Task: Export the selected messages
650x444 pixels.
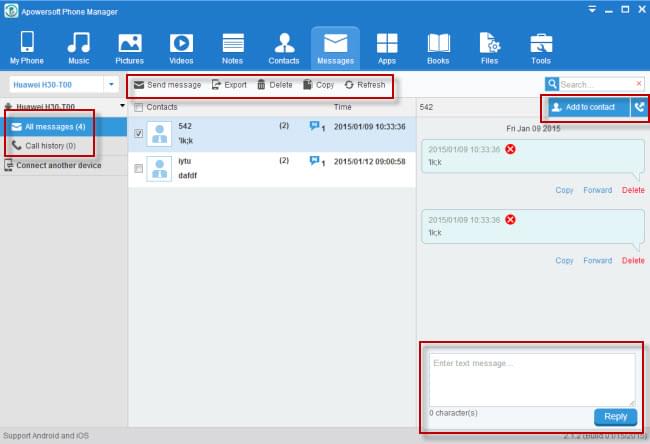Action: [x=229, y=85]
